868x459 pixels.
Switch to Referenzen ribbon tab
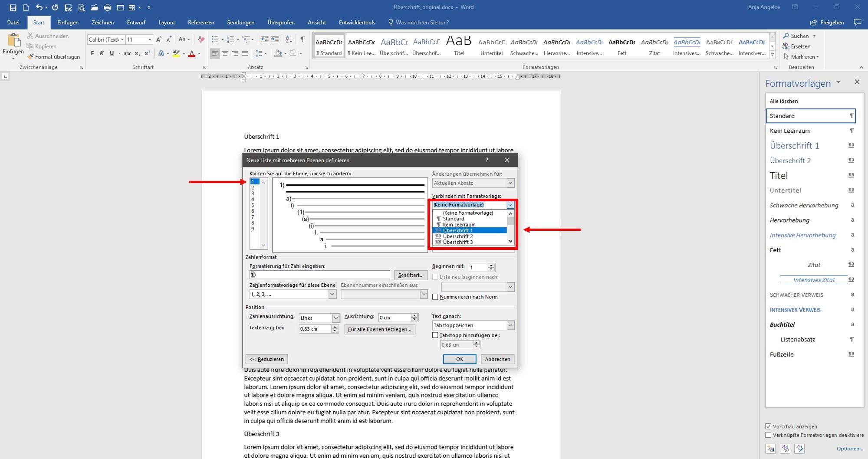coord(201,23)
